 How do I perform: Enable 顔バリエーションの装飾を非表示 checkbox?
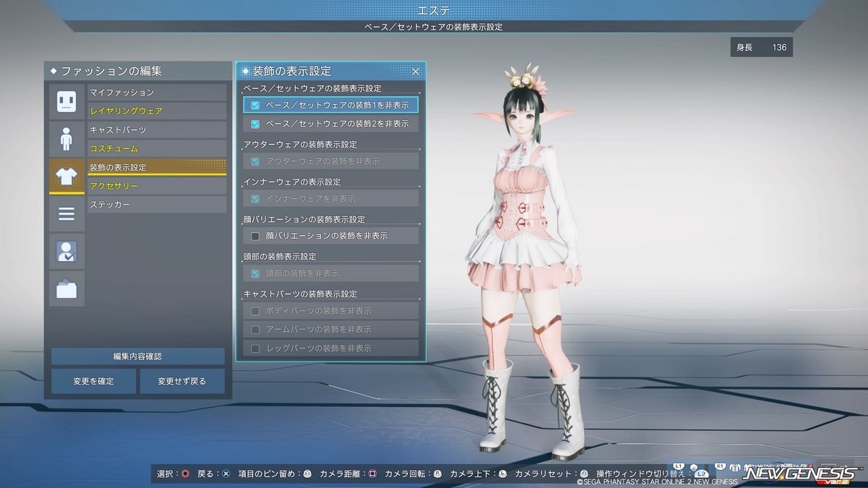click(255, 236)
